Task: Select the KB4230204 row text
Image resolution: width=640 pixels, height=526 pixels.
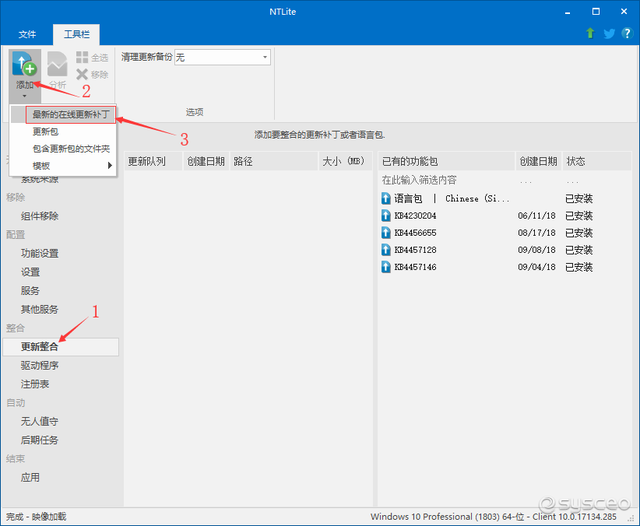Action: click(x=415, y=215)
